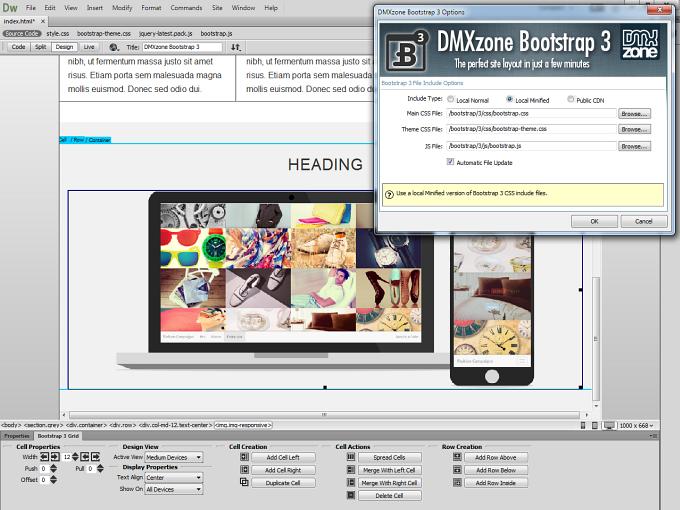Click the rightmost Width arrow icon

(x=95, y=457)
